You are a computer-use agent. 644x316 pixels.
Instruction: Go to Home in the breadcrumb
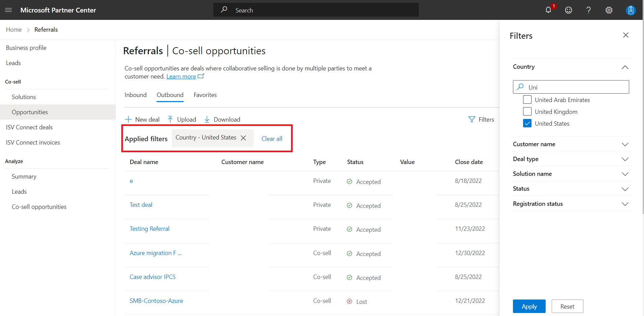(14, 30)
